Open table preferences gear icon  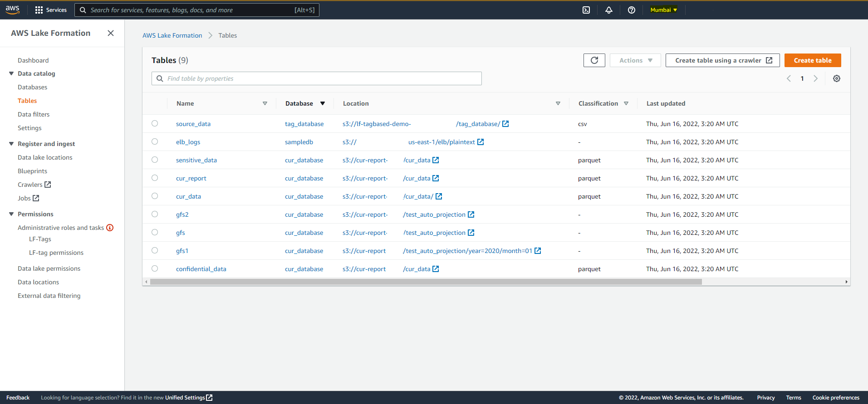(x=837, y=78)
